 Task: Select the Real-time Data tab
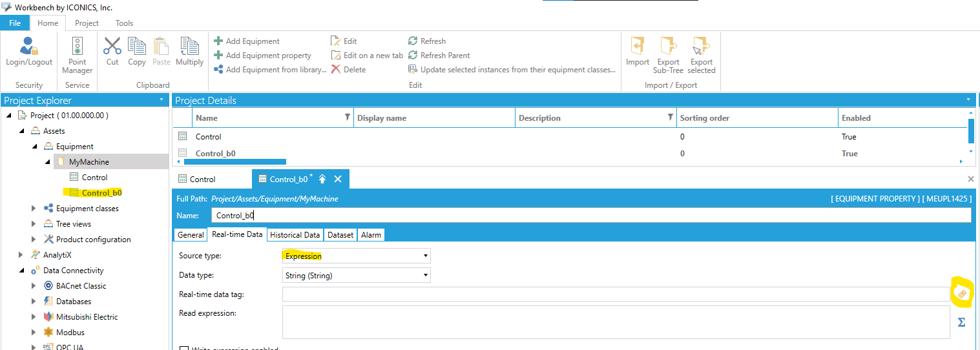tap(237, 234)
